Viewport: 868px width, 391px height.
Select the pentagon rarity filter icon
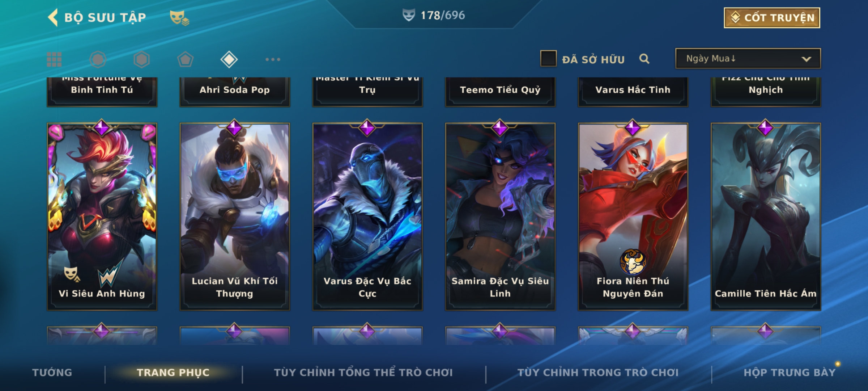[185, 59]
